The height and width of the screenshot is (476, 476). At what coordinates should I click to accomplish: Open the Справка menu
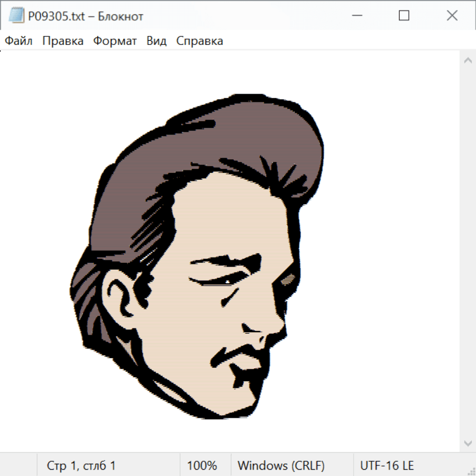point(199,41)
